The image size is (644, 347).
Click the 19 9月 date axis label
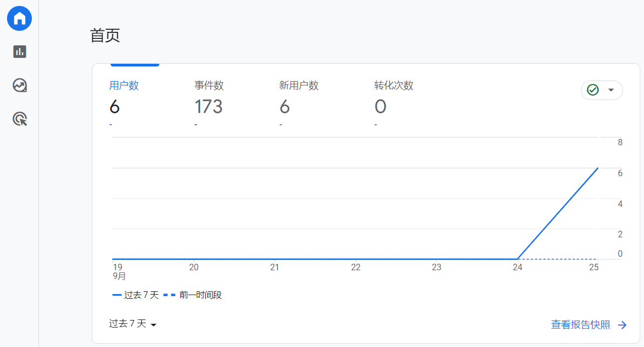pos(119,271)
